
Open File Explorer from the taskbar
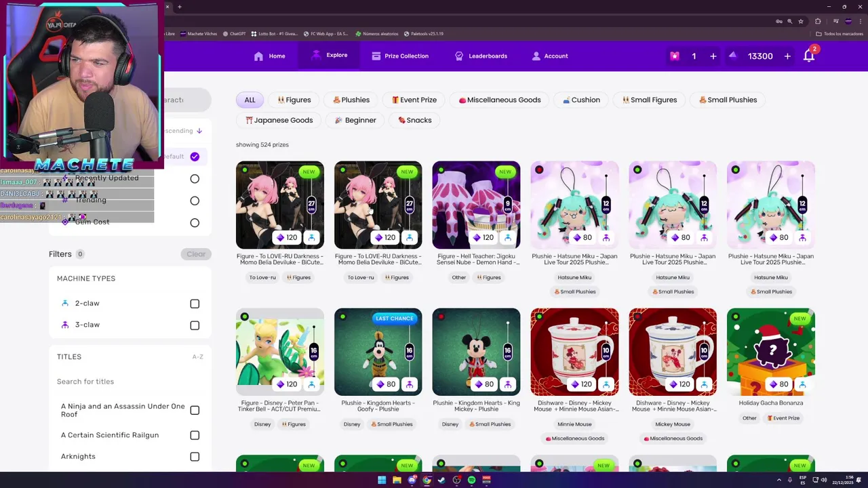[397, 480]
